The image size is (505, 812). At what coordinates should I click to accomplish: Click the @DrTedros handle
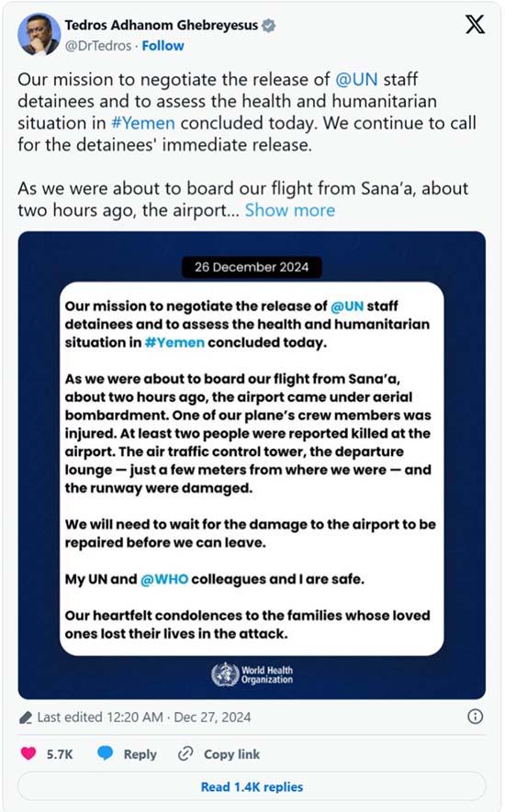tap(98, 46)
